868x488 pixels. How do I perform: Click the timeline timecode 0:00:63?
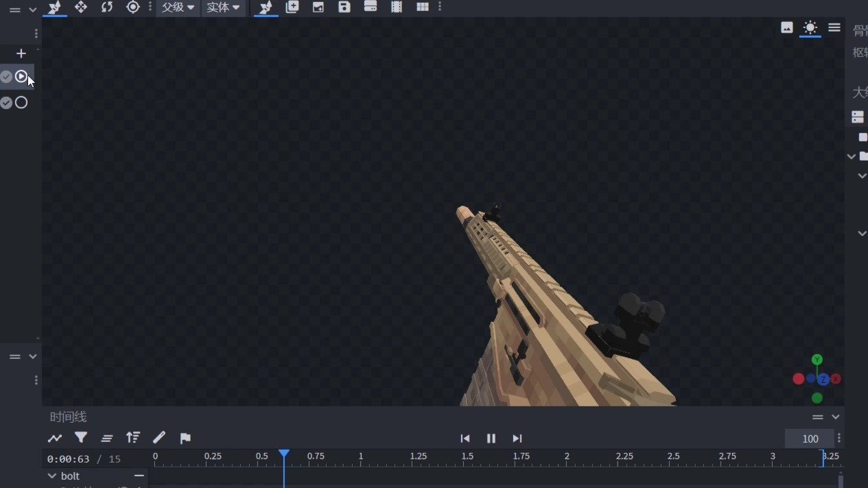68,458
